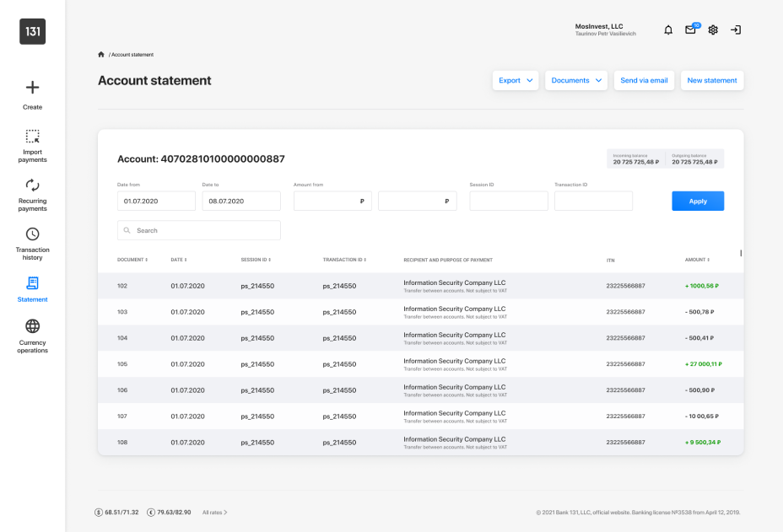Click the 131 bank logo
The width and height of the screenshot is (783, 532).
[32, 31]
